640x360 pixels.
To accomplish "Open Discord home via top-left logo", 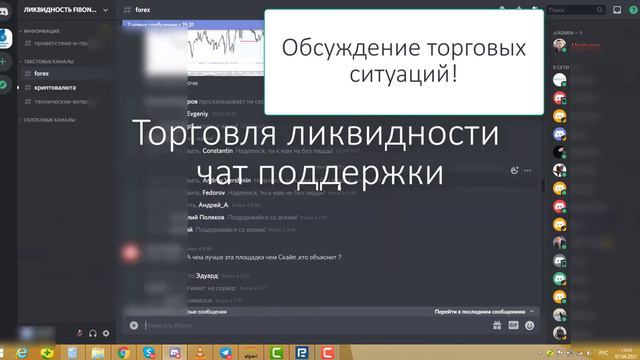I will (3, 11).
